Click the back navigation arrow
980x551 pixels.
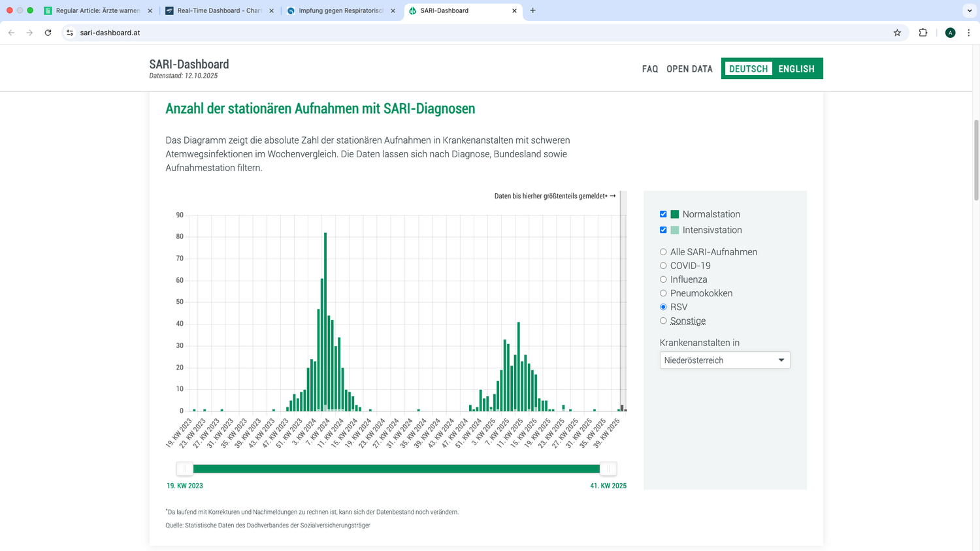click(10, 32)
